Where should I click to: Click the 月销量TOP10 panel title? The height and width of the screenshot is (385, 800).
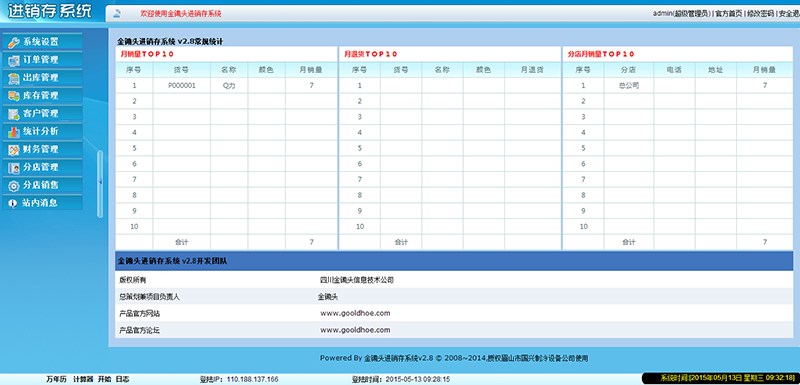[147, 54]
